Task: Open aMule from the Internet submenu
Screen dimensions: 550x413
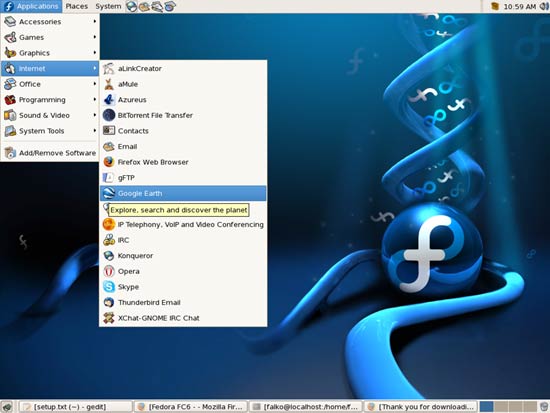Action: click(x=183, y=84)
